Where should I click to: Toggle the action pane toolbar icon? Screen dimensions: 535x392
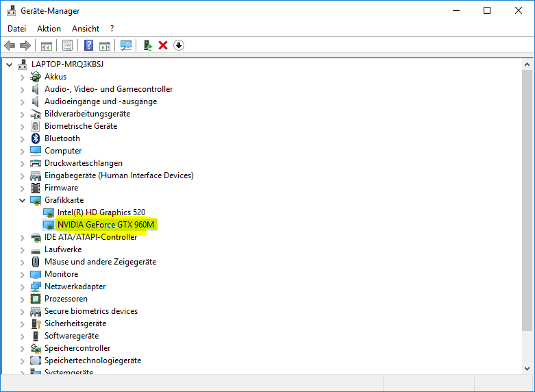(105, 45)
